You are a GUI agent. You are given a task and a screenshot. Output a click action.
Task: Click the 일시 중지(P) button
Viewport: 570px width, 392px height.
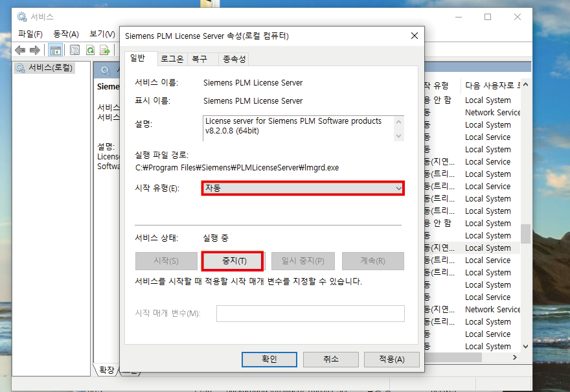coord(303,260)
